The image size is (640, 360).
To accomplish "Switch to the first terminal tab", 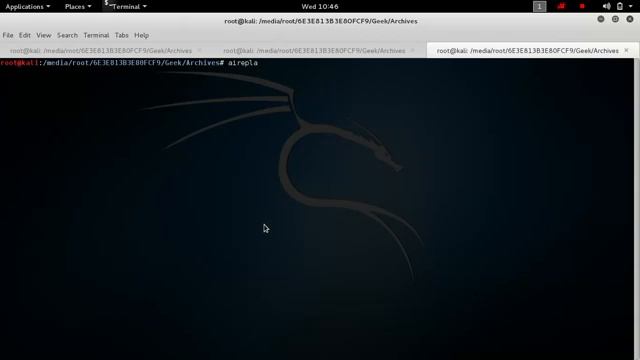I will 101,51.
